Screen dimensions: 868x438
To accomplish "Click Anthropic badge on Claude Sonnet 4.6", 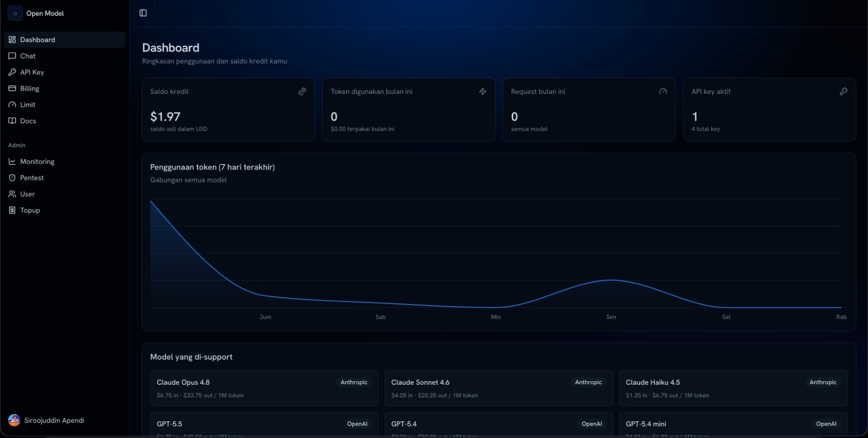I will coord(589,383).
